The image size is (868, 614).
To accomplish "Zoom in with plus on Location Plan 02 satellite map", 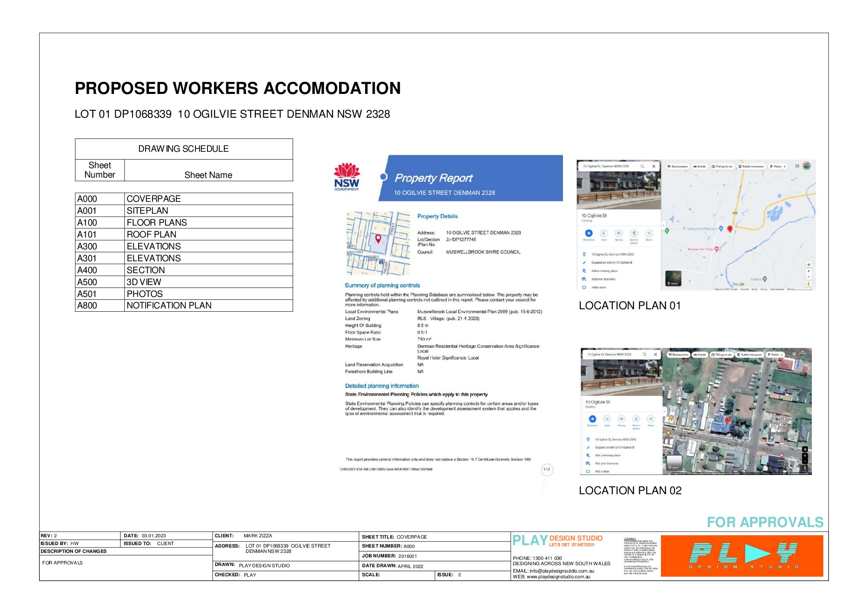I will click(805, 456).
